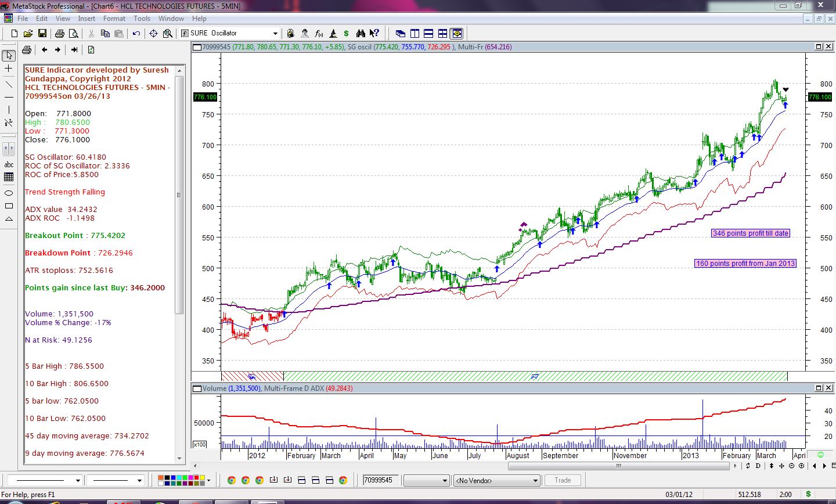Close the price chart inner window
The height and width of the screenshot is (504, 836).
tap(828, 46)
